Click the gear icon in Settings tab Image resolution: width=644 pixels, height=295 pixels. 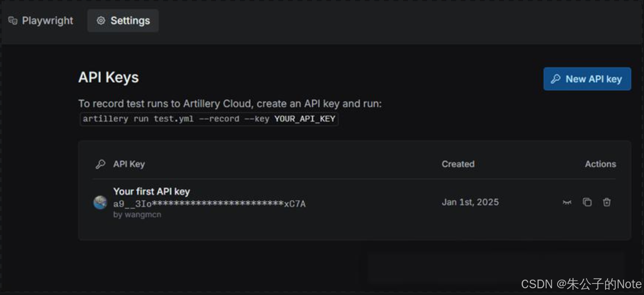pyautogui.click(x=101, y=21)
